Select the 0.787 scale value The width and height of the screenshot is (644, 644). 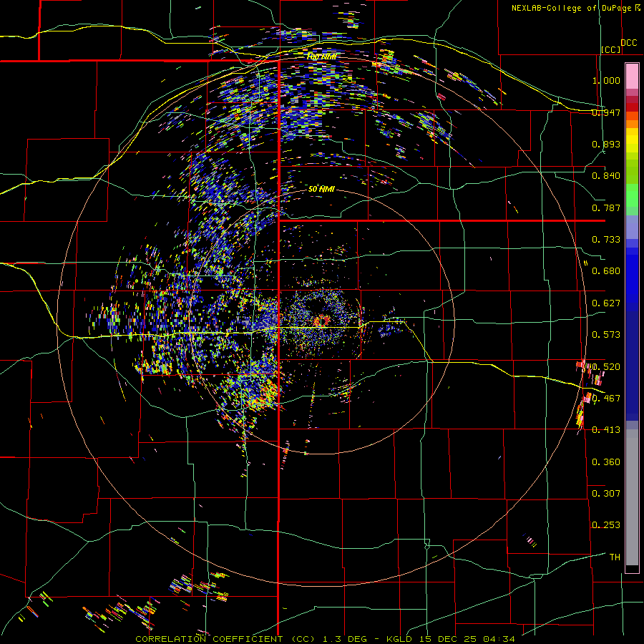(x=606, y=208)
